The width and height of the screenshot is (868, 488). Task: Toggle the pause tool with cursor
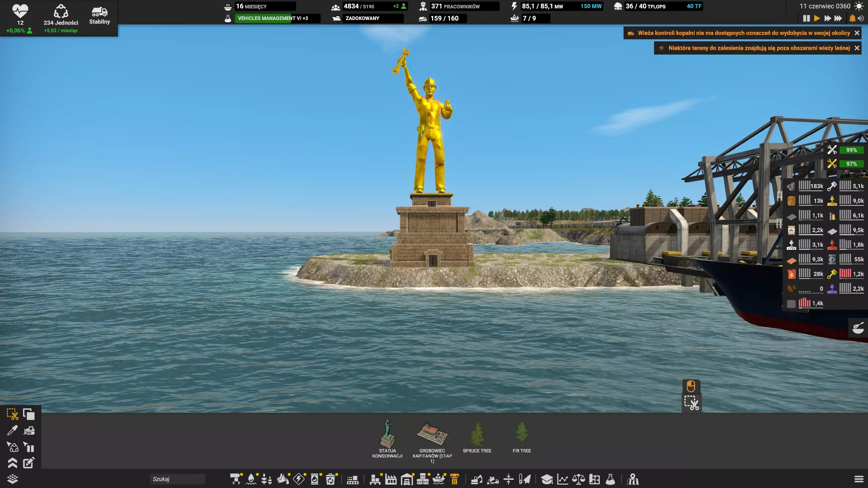(29, 447)
